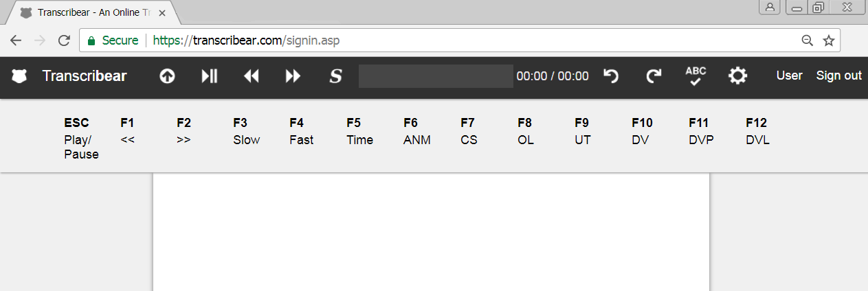The width and height of the screenshot is (868, 291).
Task: Open the settings gear icon
Action: pos(738,76)
